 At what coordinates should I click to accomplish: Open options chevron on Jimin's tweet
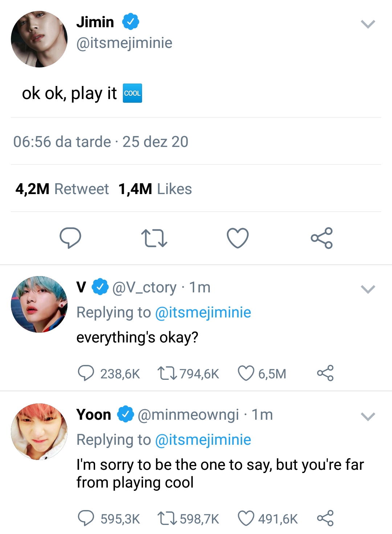pyautogui.click(x=368, y=24)
